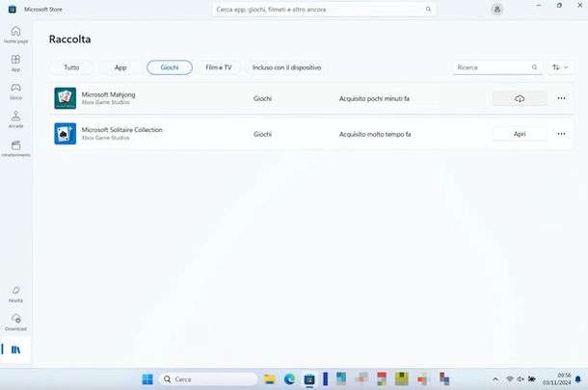Viewport: 588px width, 390px height.
Task: Select Incluso con il dispositivo filter
Action: point(286,67)
